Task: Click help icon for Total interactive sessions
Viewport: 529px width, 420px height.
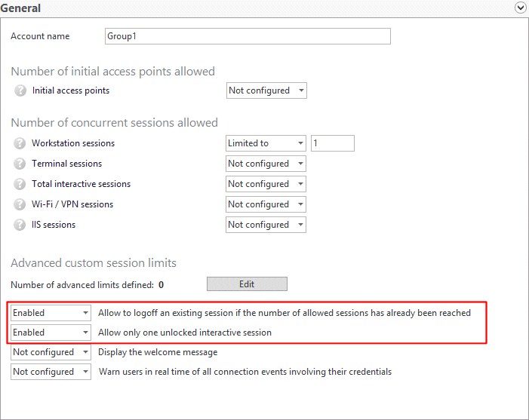Action: (x=20, y=184)
